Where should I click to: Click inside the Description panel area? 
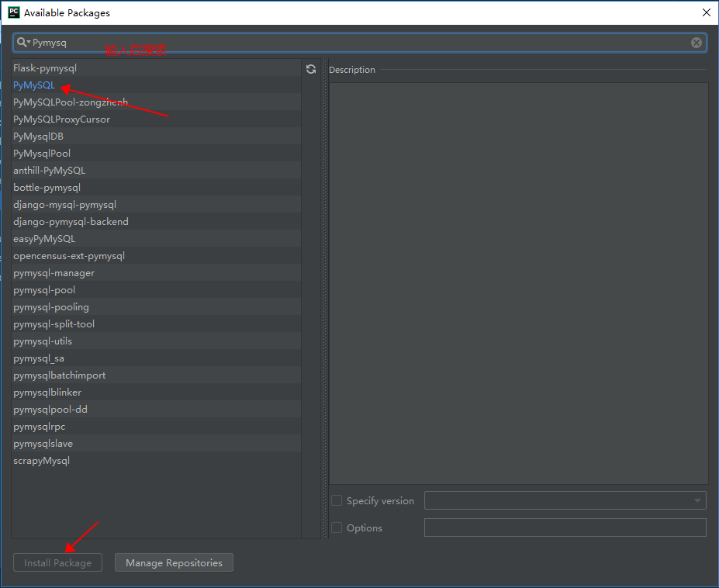click(x=519, y=283)
